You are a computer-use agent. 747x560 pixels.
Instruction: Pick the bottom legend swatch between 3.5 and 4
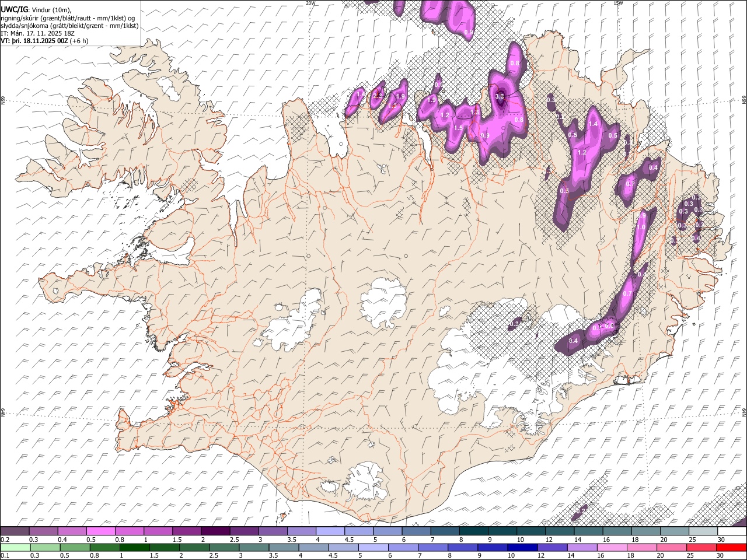284,547
